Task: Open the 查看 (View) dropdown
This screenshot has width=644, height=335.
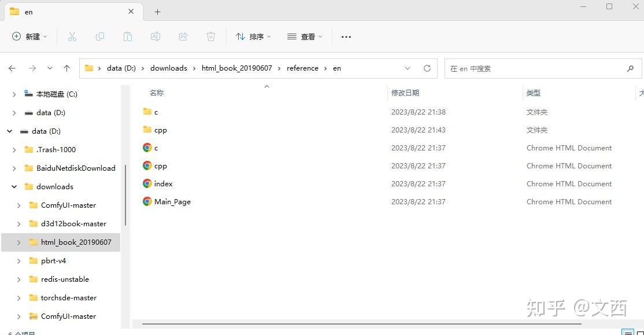Action: (x=305, y=36)
